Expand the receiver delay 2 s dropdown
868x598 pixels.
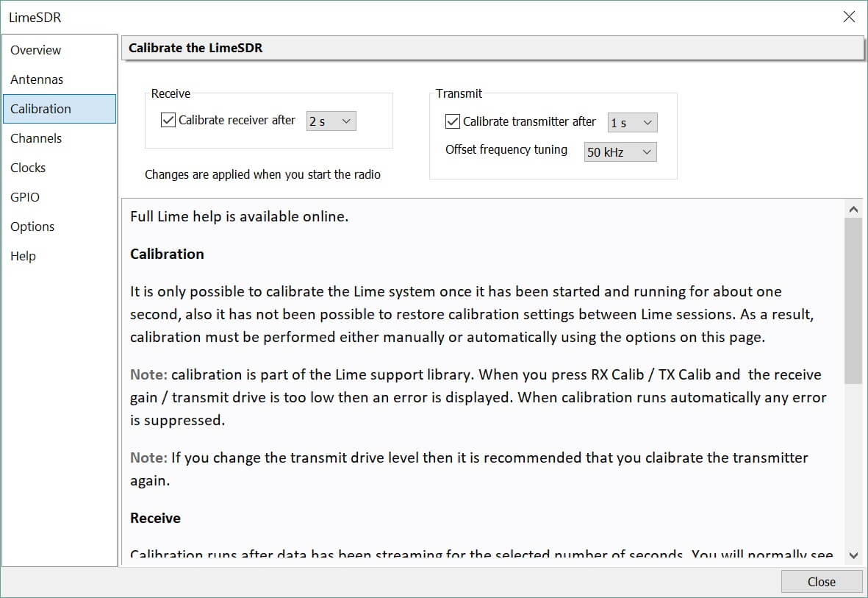pyautogui.click(x=331, y=121)
